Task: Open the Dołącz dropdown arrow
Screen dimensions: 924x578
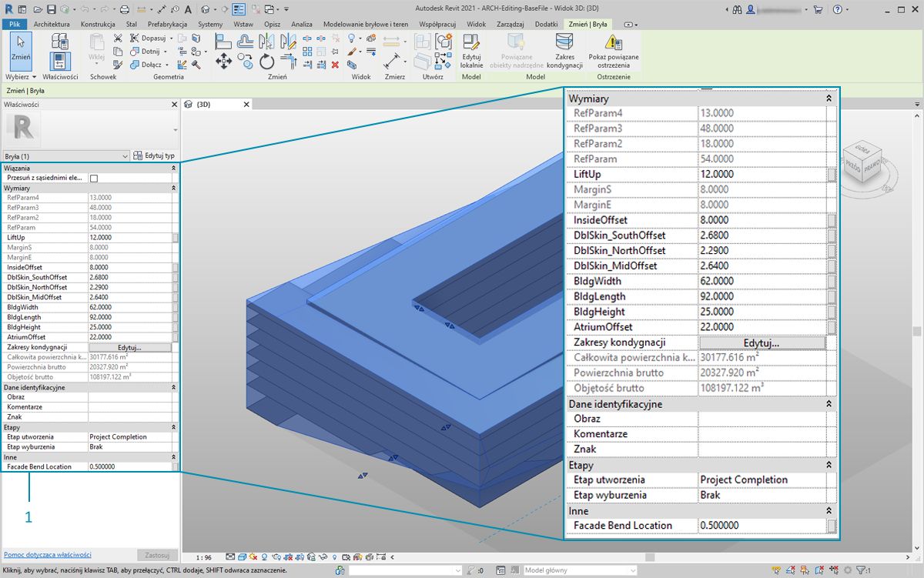Action: [168, 65]
